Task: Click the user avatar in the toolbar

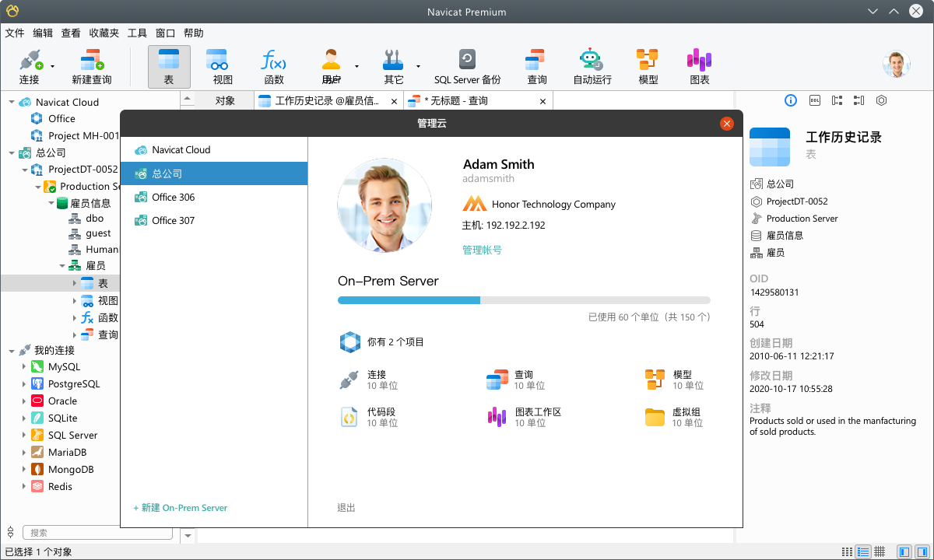Action: (x=897, y=65)
